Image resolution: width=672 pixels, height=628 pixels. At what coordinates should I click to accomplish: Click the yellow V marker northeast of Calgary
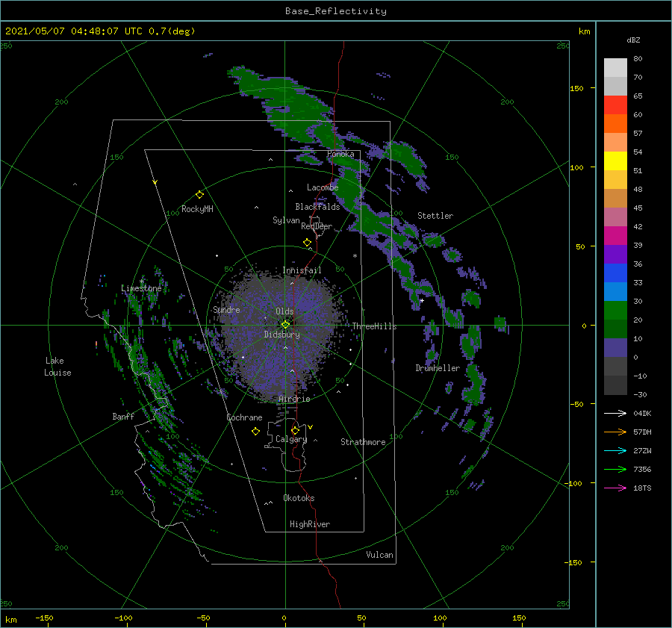311,427
